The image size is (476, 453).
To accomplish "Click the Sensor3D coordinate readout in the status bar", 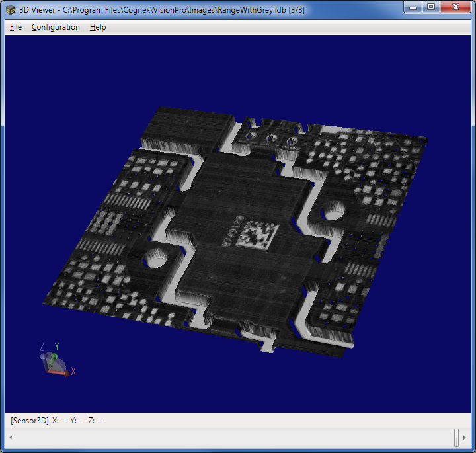I will pyautogui.click(x=57, y=421).
